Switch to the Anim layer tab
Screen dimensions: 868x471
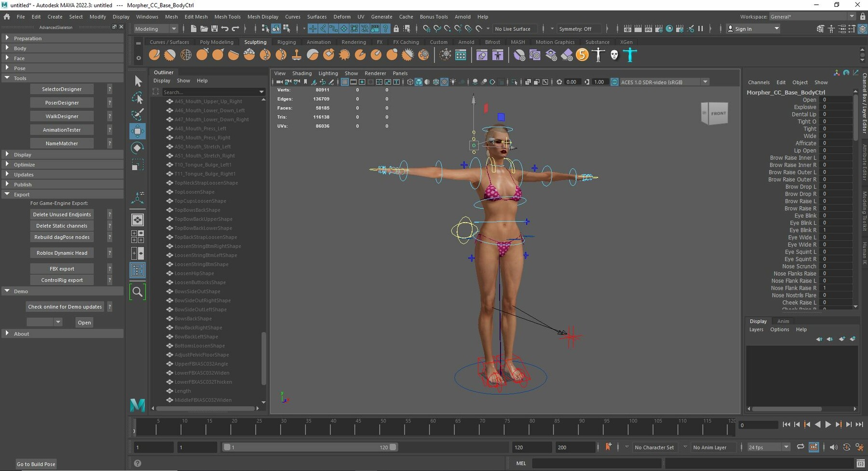783,321
